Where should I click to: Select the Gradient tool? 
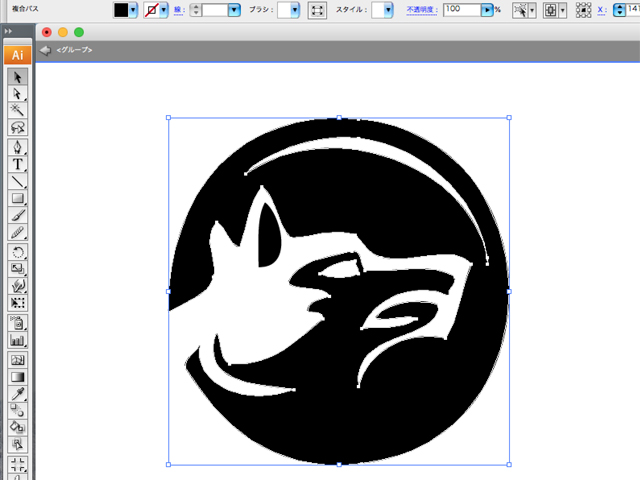click(x=17, y=377)
